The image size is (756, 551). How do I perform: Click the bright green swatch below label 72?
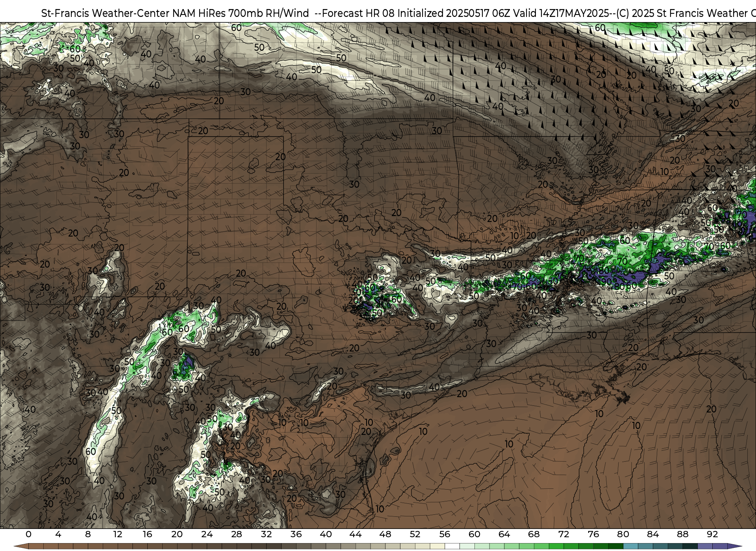pos(556,546)
